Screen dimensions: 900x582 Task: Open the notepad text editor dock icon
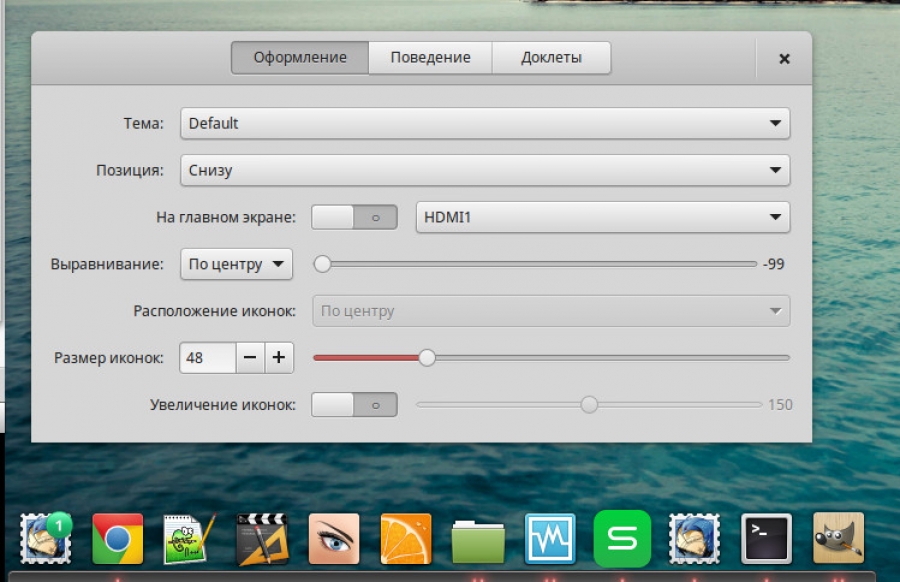coord(190,539)
